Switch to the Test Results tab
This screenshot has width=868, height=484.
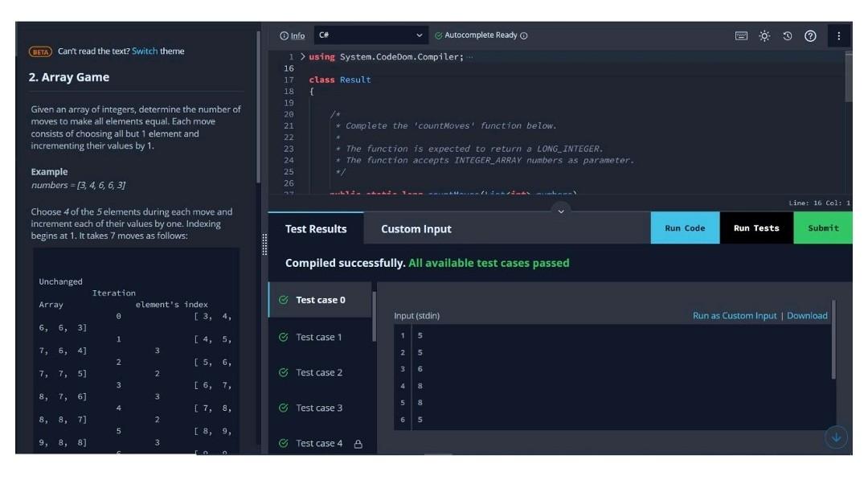pos(316,228)
